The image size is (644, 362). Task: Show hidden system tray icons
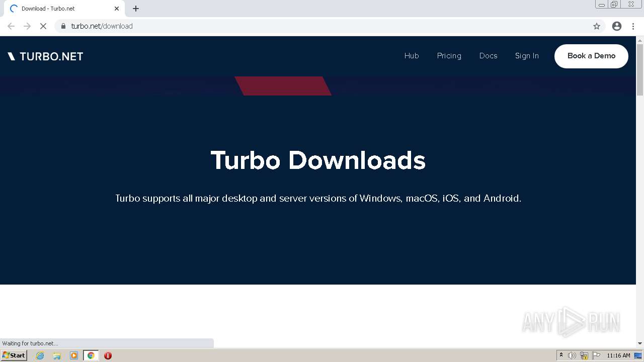coord(561,355)
